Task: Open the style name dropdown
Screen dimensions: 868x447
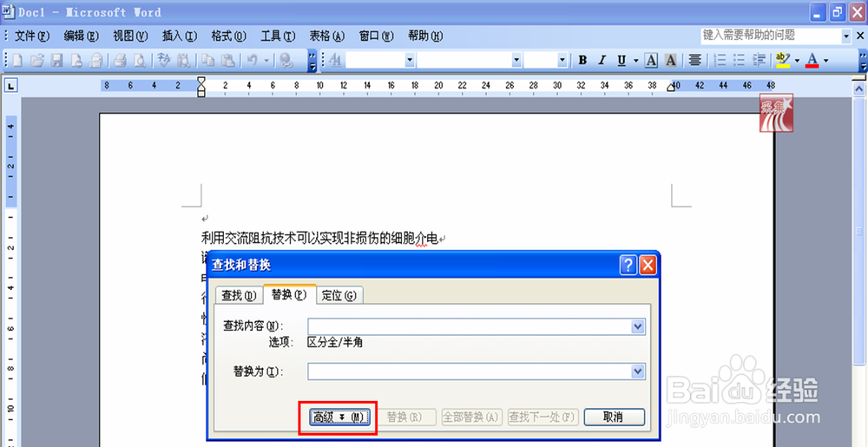Action: (410, 60)
